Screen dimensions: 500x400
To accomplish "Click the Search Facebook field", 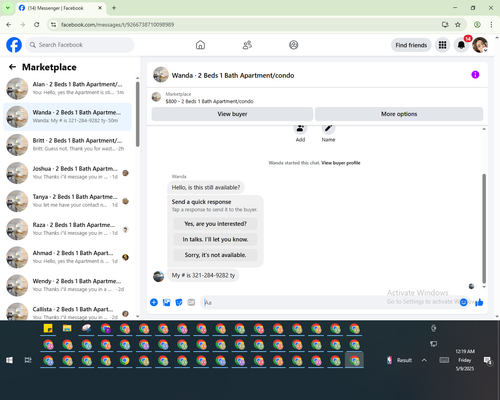I will [x=80, y=45].
